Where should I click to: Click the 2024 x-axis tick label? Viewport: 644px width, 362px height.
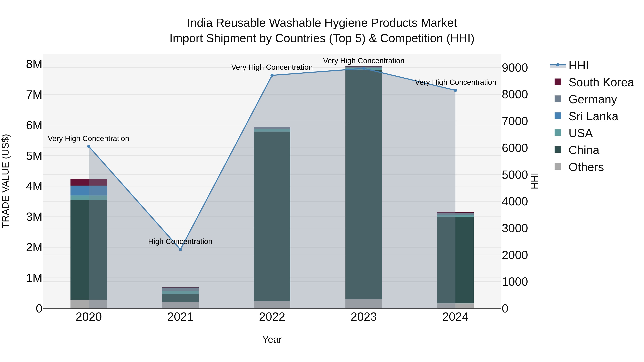point(455,317)
